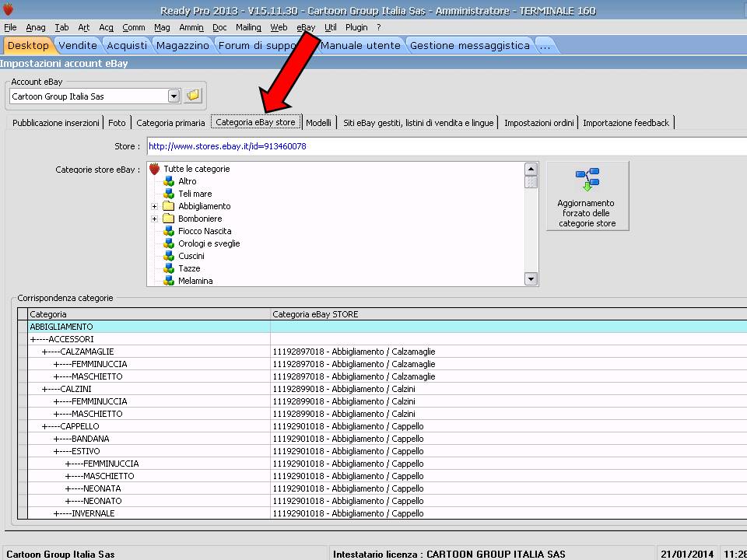The width and height of the screenshot is (747, 560).
Task: Select the INVERNALE category row
Action: pyautogui.click(x=387, y=513)
